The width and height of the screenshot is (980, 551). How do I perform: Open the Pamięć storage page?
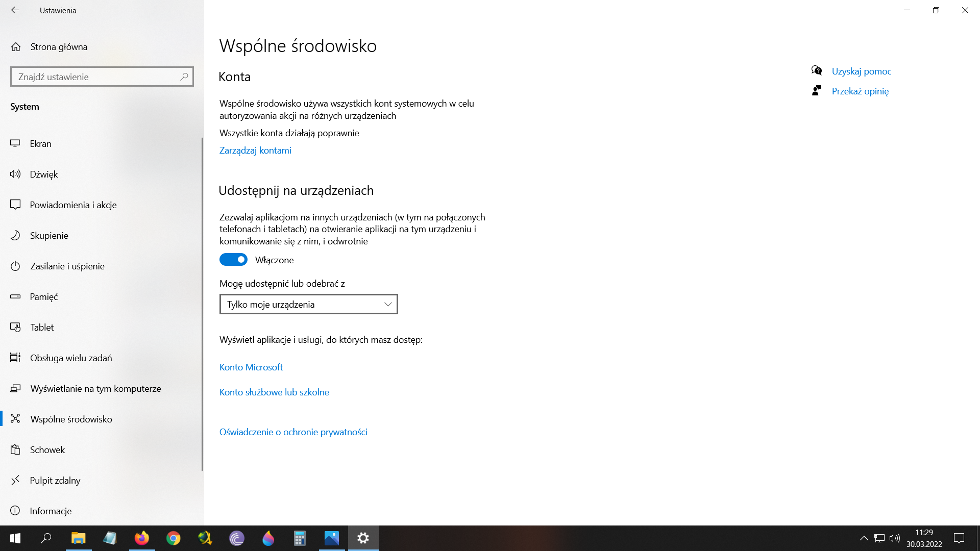tap(44, 296)
